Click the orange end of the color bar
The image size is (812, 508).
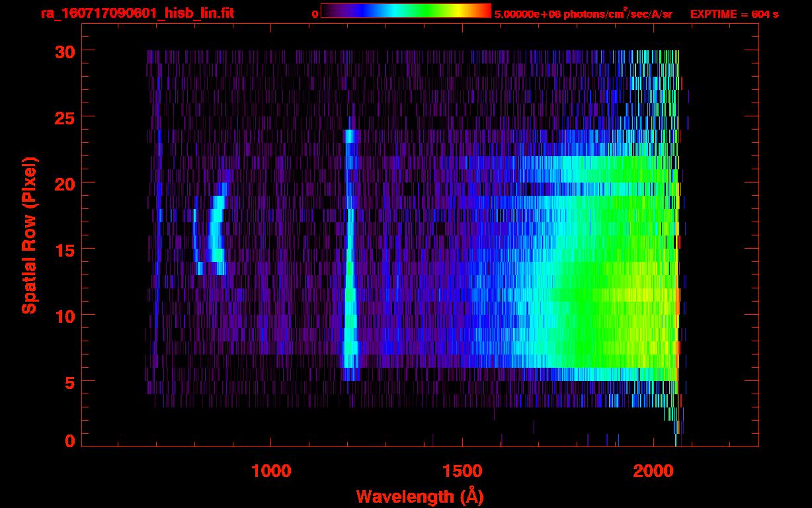[x=483, y=11]
